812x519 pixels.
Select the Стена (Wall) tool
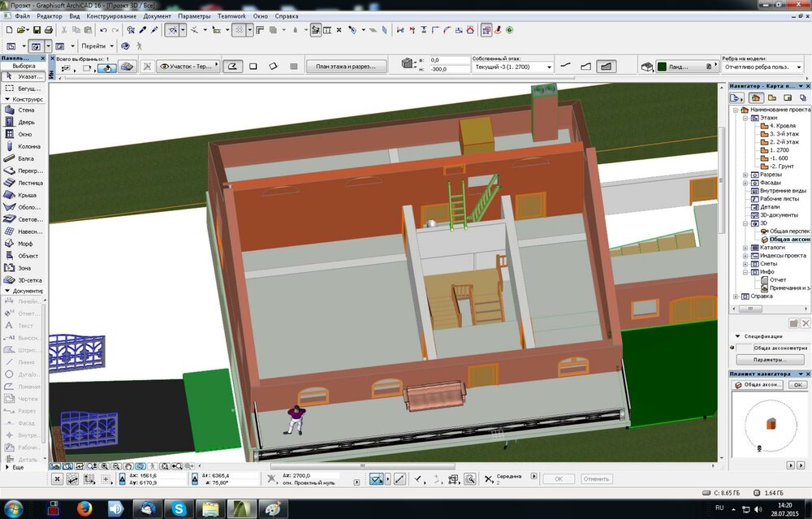23,110
